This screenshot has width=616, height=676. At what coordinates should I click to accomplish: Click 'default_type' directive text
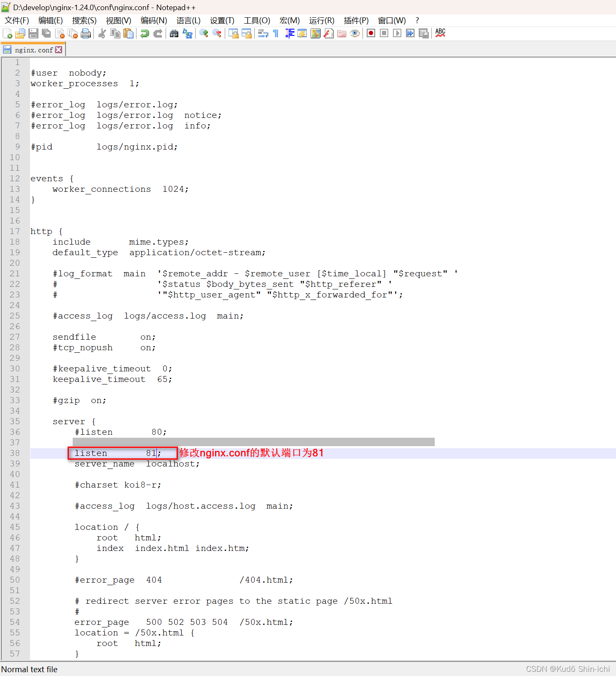85,253
